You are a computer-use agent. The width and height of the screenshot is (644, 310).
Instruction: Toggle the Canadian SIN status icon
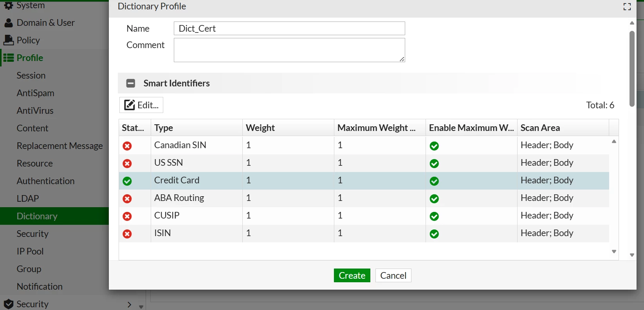click(x=127, y=146)
